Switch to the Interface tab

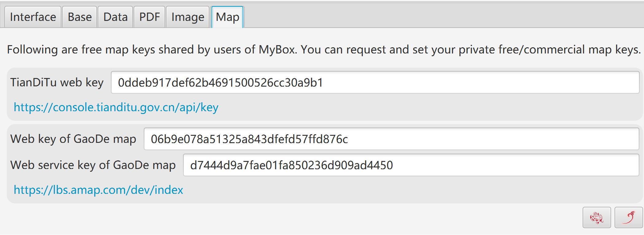(33, 17)
